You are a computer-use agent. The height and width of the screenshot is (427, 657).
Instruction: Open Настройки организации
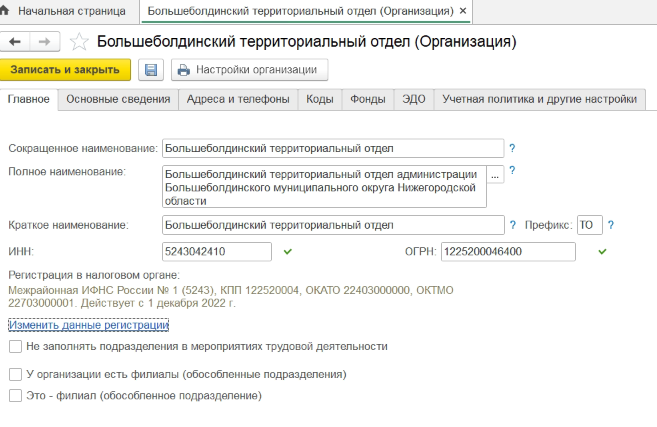(x=249, y=70)
